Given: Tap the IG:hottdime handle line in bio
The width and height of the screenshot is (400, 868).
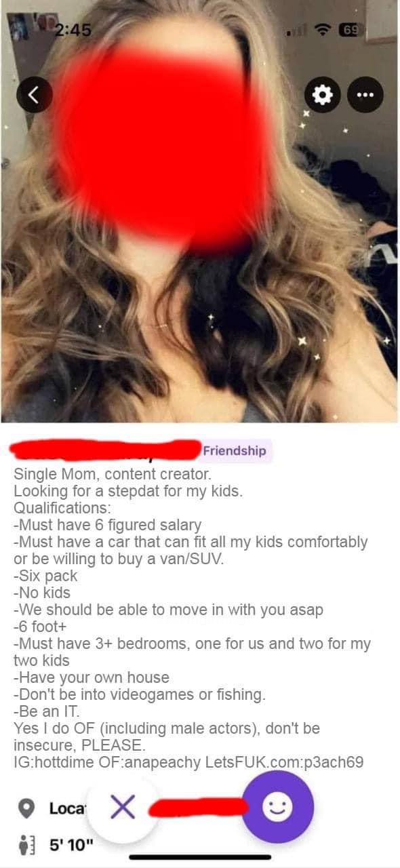Looking at the screenshot, I should [x=188, y=762].
